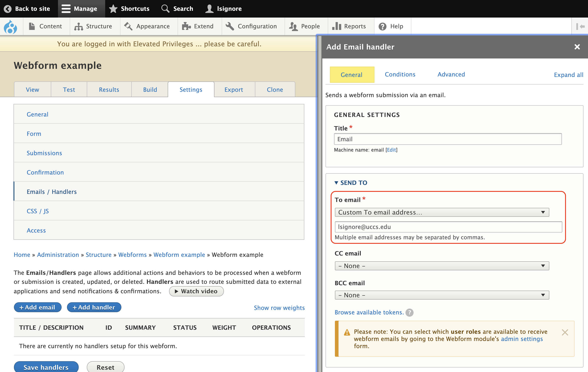Go to Structure breadcrumb link
This screenshot has width=588, height=372.
click(x=98, y=255)
